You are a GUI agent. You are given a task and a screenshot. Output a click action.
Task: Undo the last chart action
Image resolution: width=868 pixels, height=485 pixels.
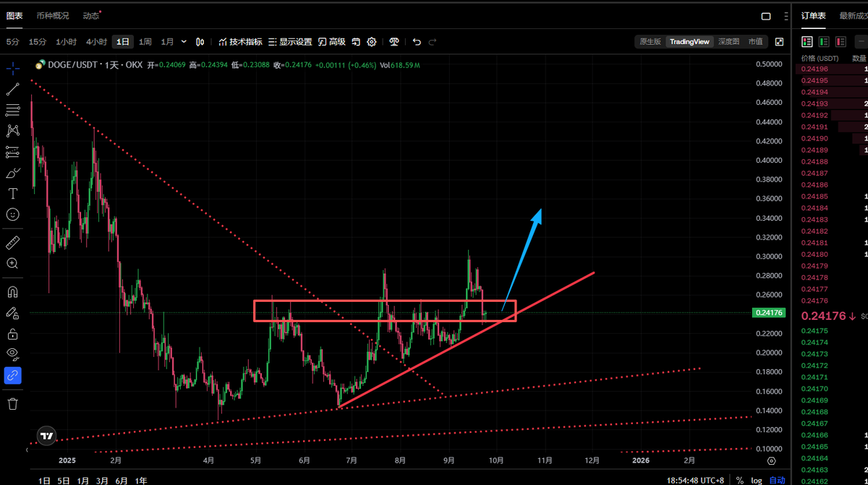coord(417,42)
